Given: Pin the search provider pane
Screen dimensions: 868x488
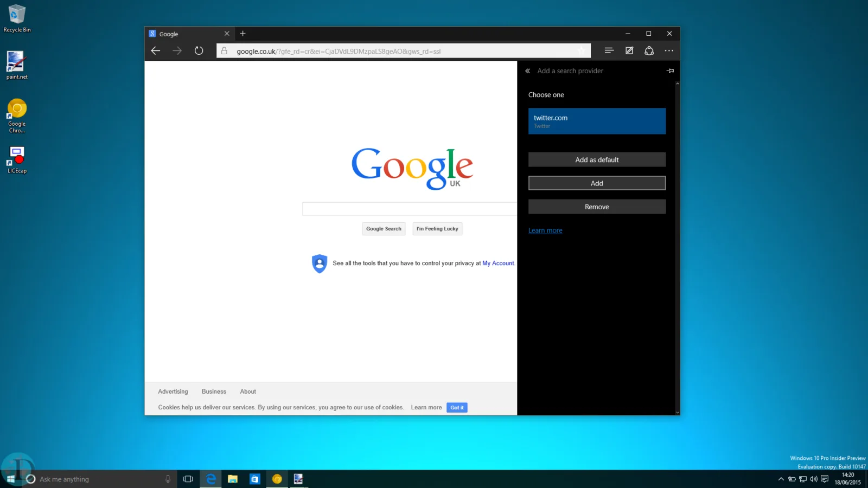Looking at the screenshot, I should coord(671,71).
